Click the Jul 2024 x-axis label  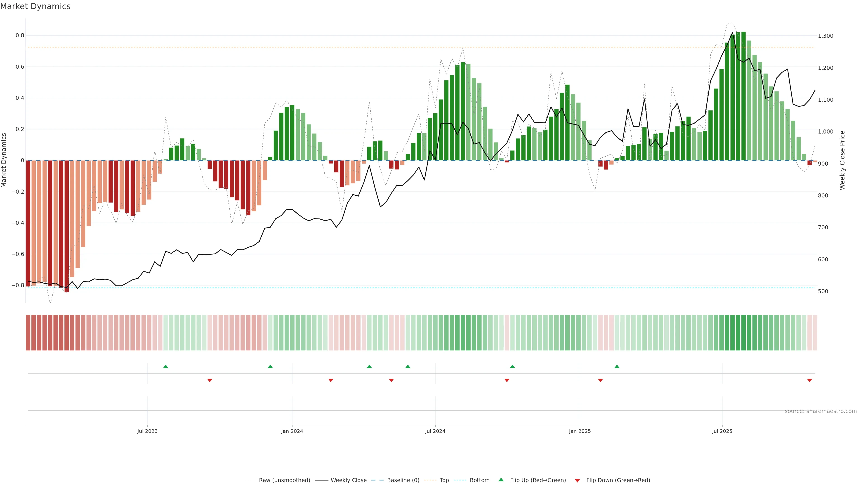pos(435,431)
